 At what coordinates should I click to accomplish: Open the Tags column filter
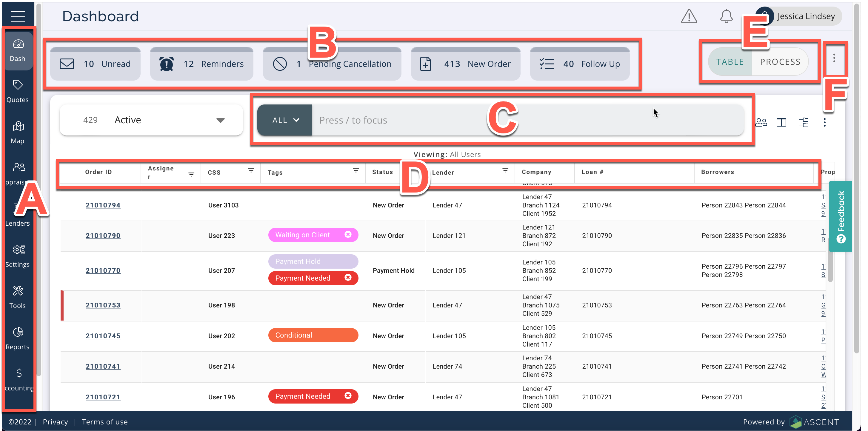(355, 170)
